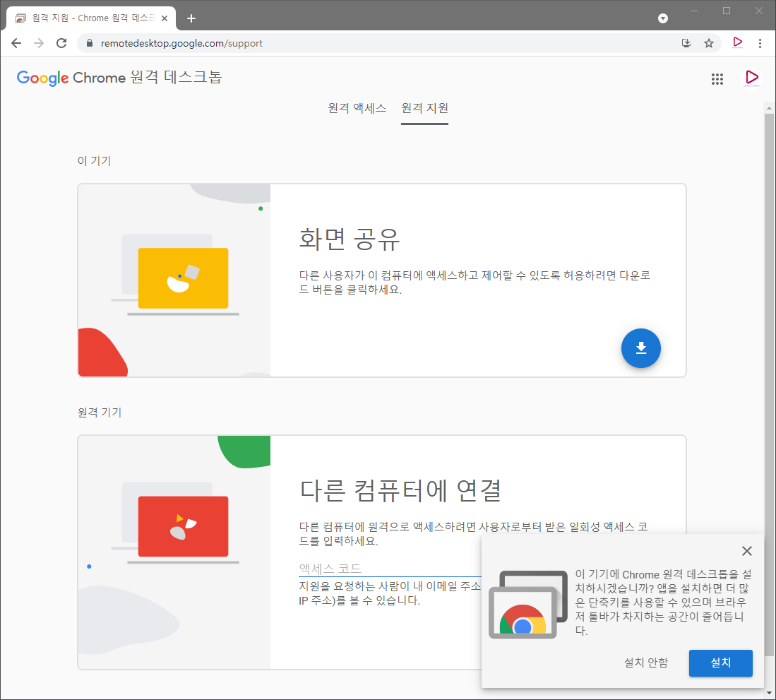Screen dimensions: 776x700
Task: Close the install prompt popup
Action: point(747,550)
